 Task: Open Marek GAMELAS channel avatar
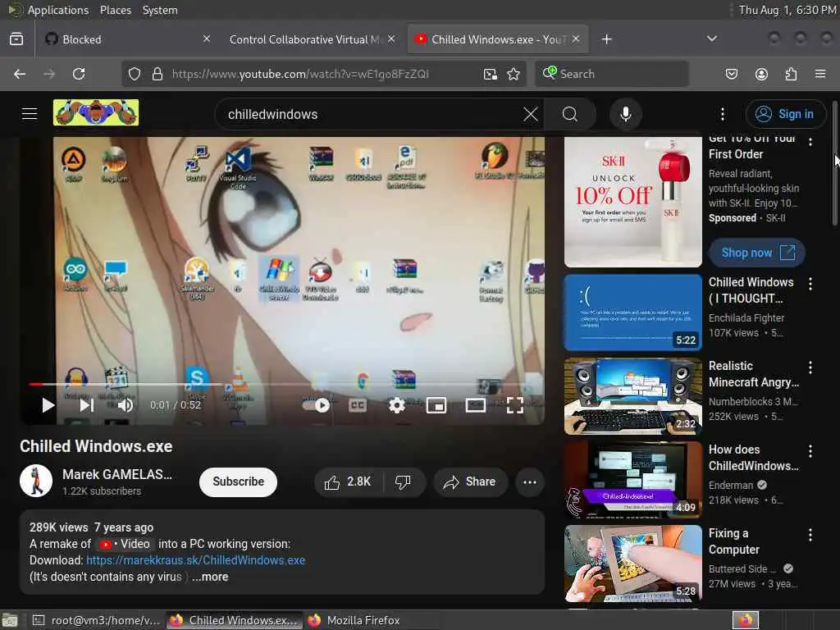tap(36, 481)
